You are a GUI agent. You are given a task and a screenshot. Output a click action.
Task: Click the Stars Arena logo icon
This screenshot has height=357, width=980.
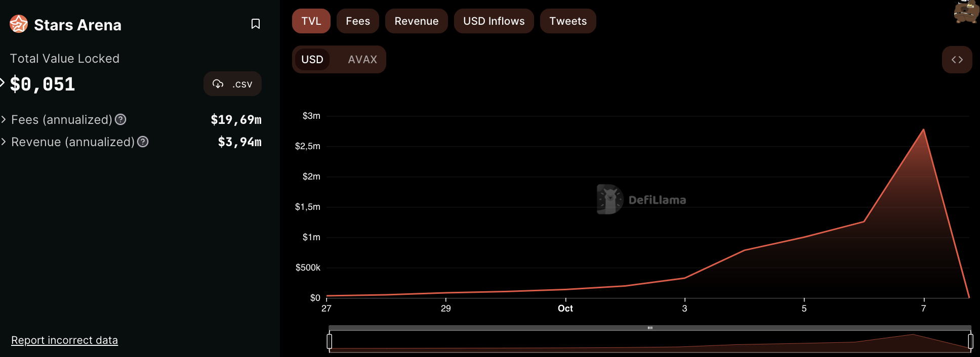coord(19,24)
